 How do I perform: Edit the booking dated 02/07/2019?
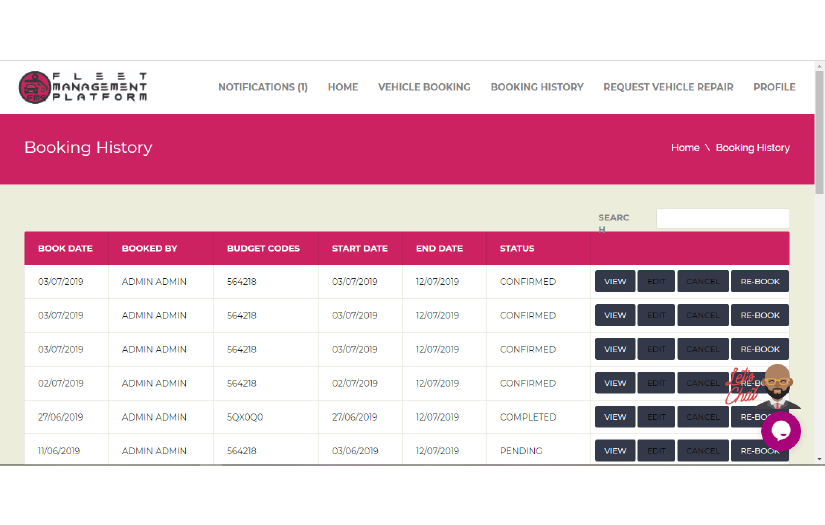656,383
